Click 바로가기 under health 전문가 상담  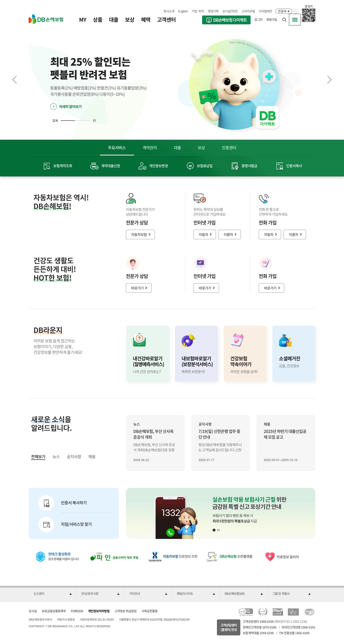pos(139,288)
